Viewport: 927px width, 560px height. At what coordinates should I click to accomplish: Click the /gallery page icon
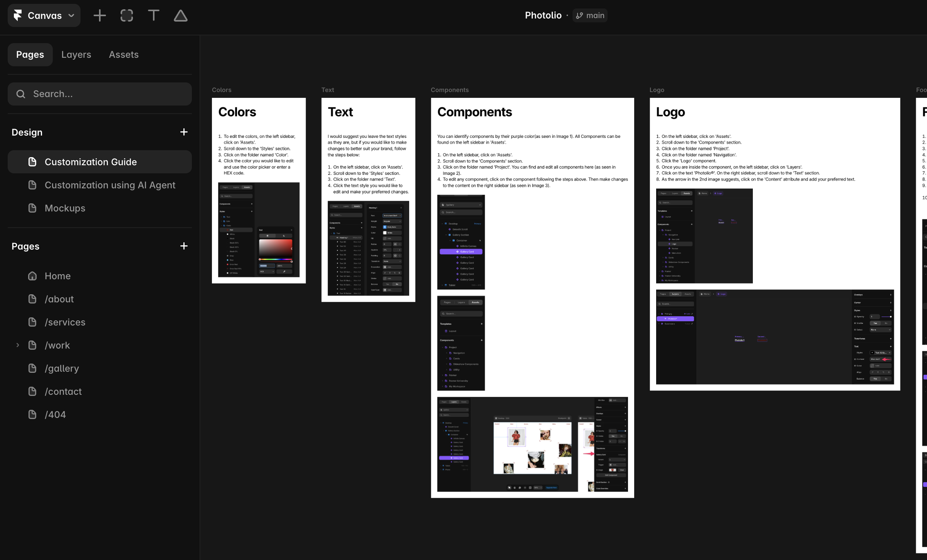click(x=32, y=368)
